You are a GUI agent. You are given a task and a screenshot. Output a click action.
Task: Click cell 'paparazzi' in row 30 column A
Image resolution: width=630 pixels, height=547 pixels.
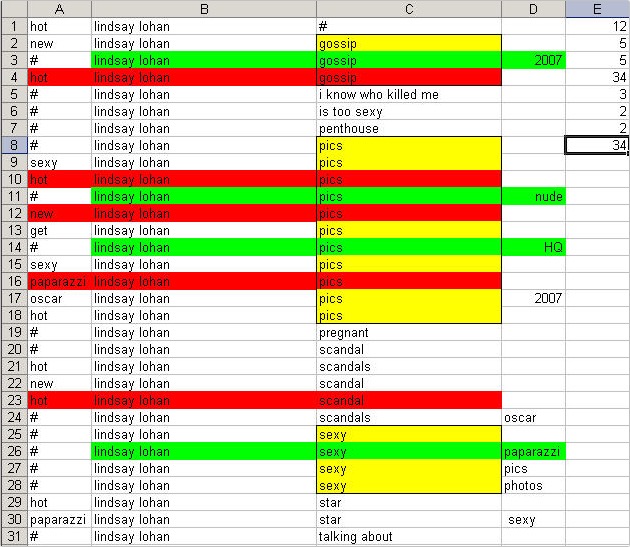[59, 519]
